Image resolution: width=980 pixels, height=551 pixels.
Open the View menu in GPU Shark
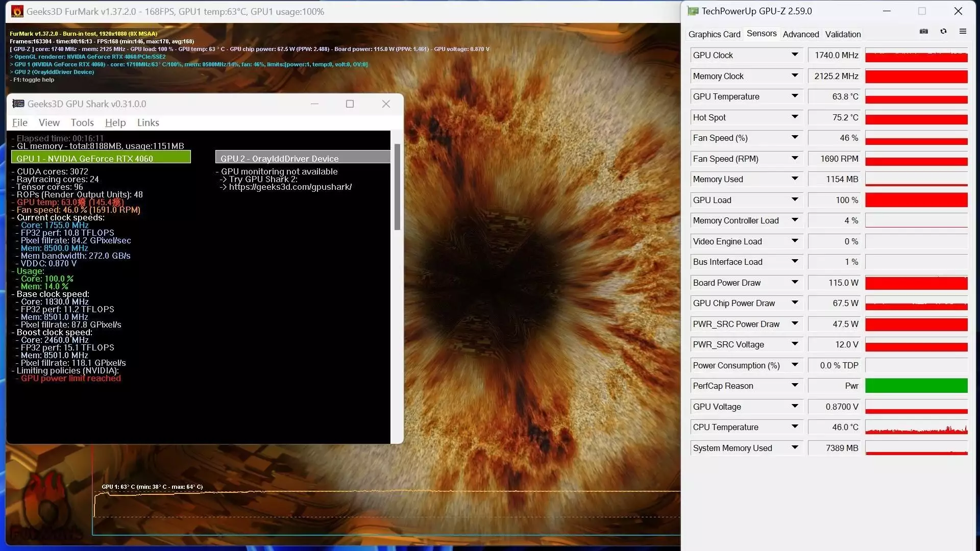[49, 122]
